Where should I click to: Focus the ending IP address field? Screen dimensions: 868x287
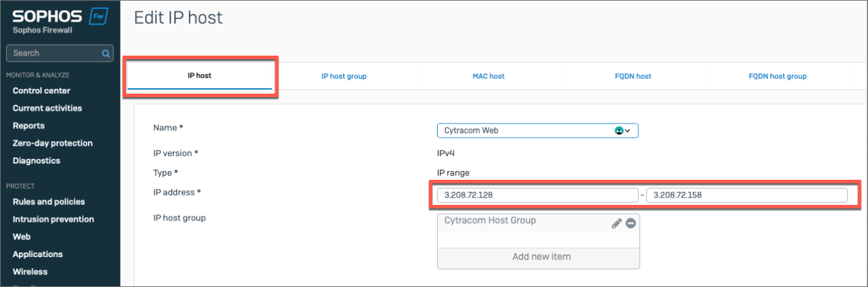coord(746,195)
